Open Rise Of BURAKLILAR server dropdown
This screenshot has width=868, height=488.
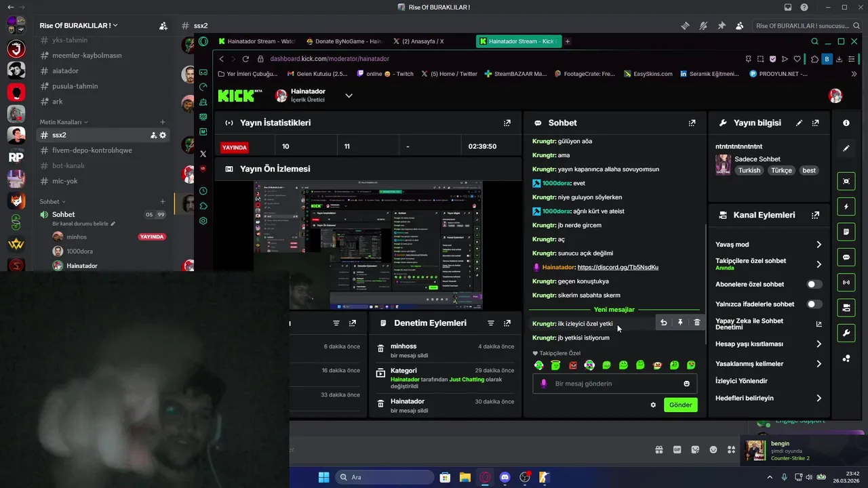click(x=79, y=26)
